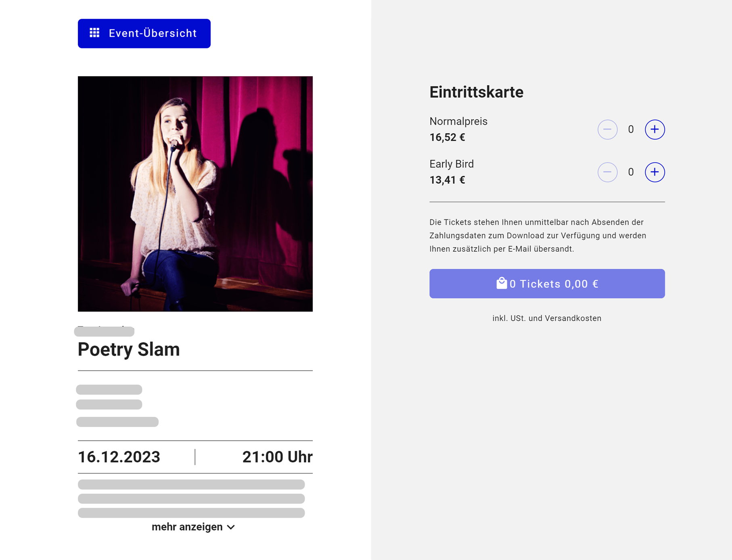Click the Early Bird price 13,41 €
732x560 pixels.
pos(447,180)
